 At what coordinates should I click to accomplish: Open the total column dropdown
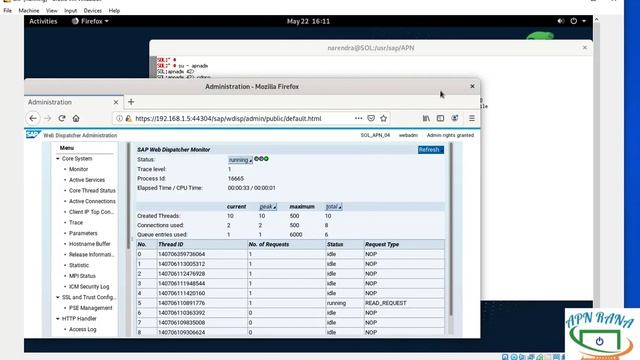[333, 207]
